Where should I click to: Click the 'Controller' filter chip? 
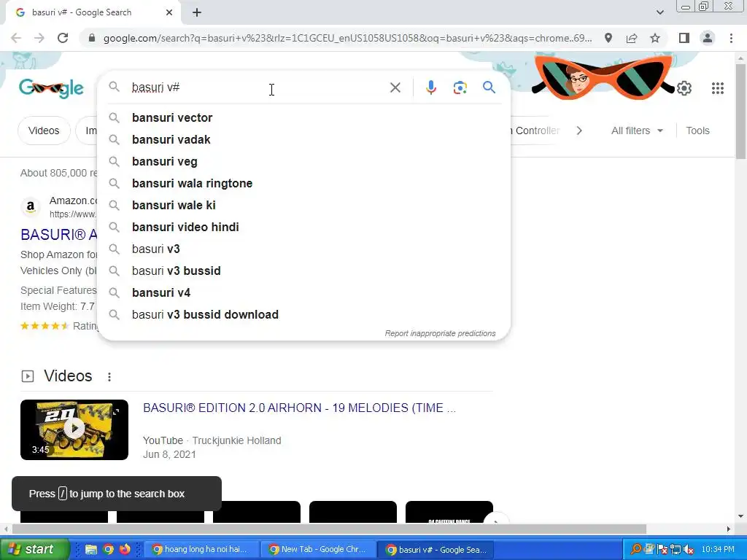(x=534, y=131)
